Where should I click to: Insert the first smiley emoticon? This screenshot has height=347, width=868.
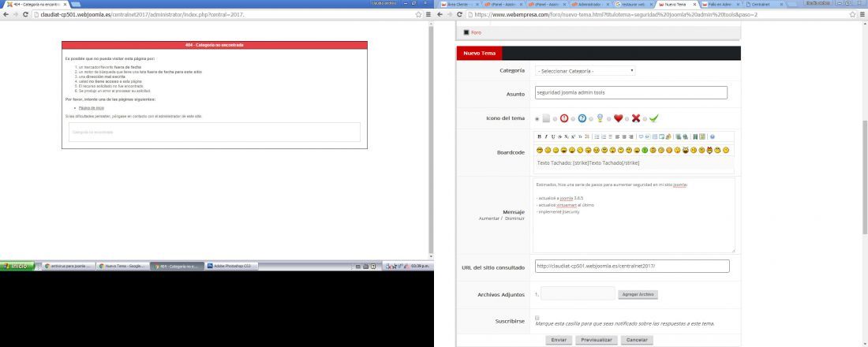(x=540, y=150)
